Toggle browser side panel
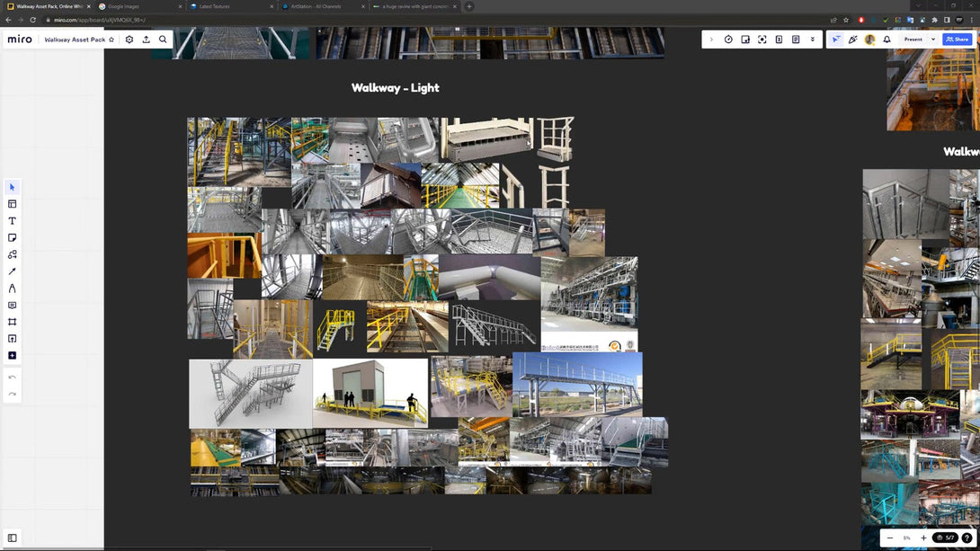980x551 pixels. [x=947, y=20]
